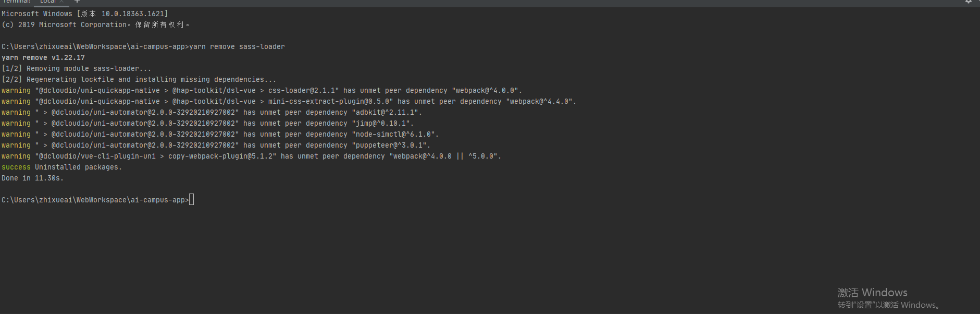Click the css-loader@2.1.1 warning line
The height and width of the screenshot is (314, 980).
coord(260,90)
